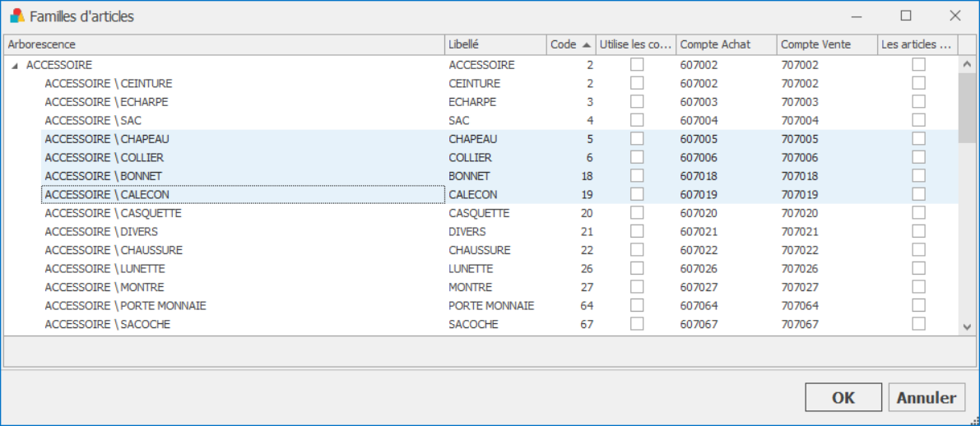Click the app logo icon in title bar
This screenshot has height=426, width=980.
coord(17,16)
